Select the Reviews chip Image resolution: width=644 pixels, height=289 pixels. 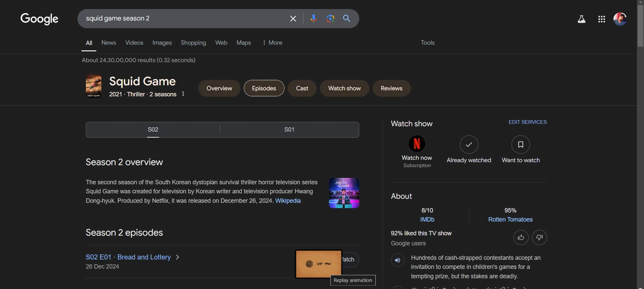point(391,88)
